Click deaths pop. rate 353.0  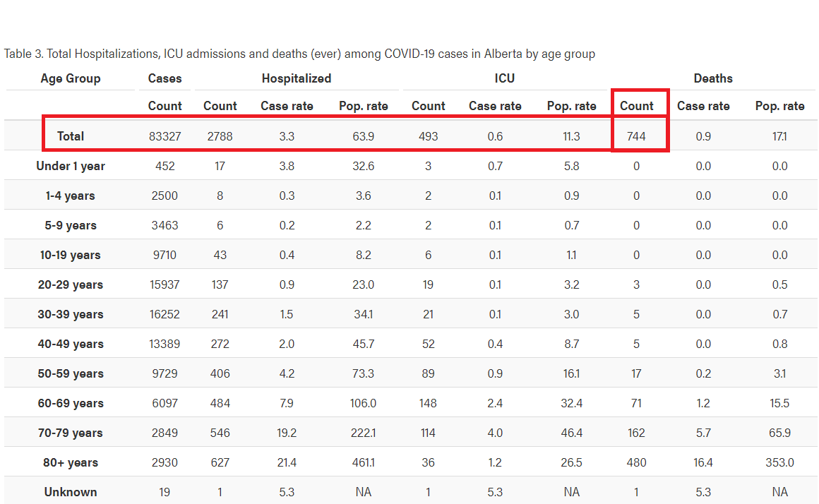780,463
